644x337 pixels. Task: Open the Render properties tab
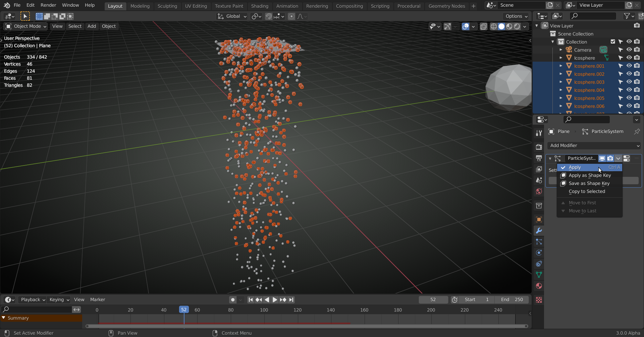tap(539, 147)
